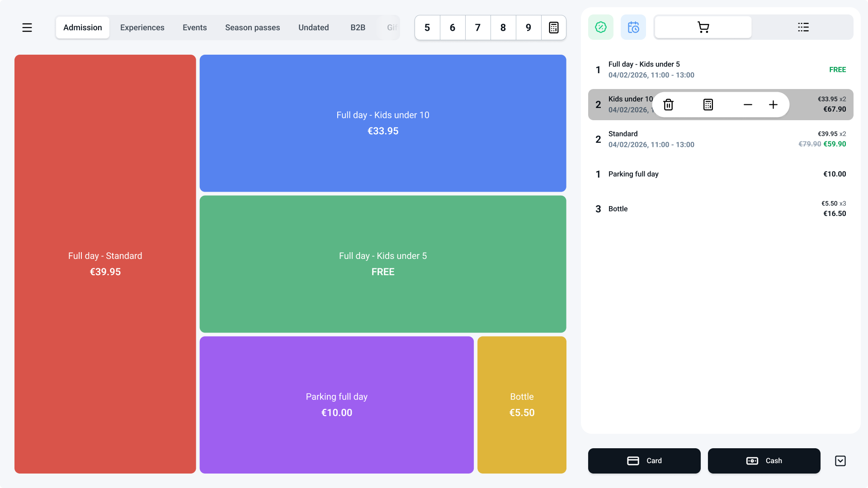Decrease quantity with the minus icon

[748, 105]
